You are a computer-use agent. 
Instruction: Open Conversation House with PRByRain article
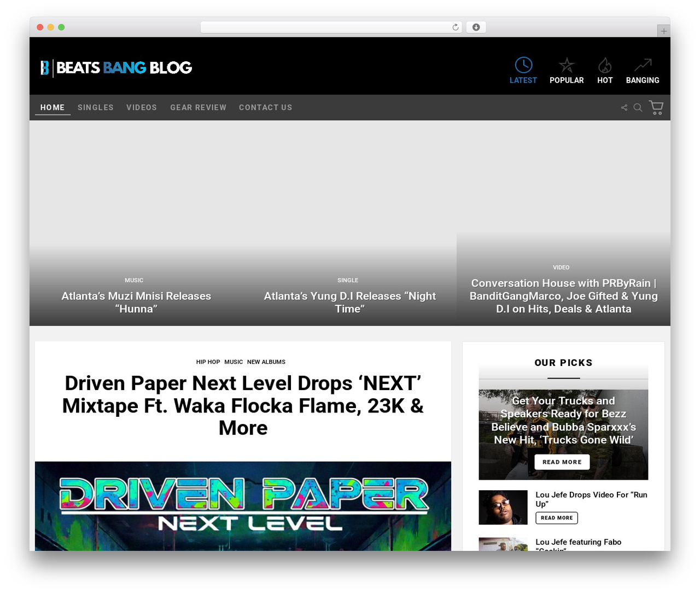(x=563, y=296)
